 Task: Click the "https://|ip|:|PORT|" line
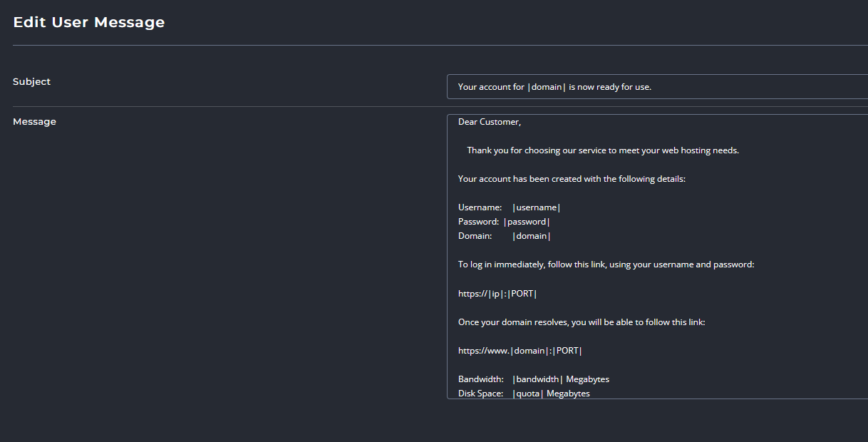497,293
